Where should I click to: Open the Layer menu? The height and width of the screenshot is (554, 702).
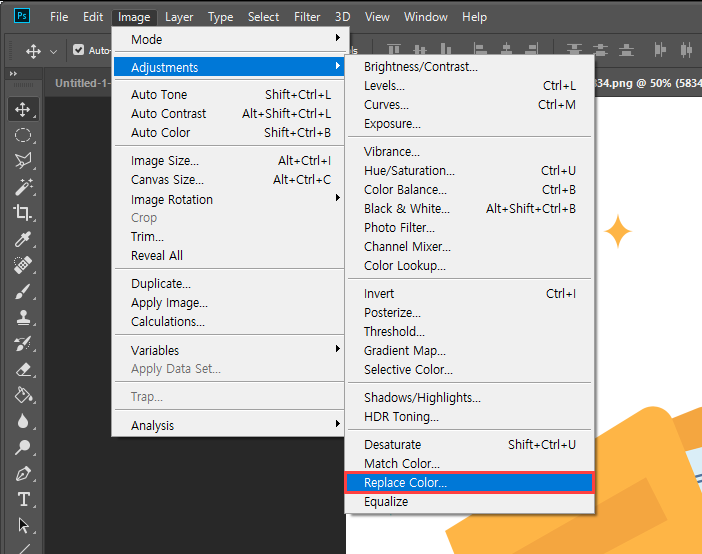tap(179, 17)
